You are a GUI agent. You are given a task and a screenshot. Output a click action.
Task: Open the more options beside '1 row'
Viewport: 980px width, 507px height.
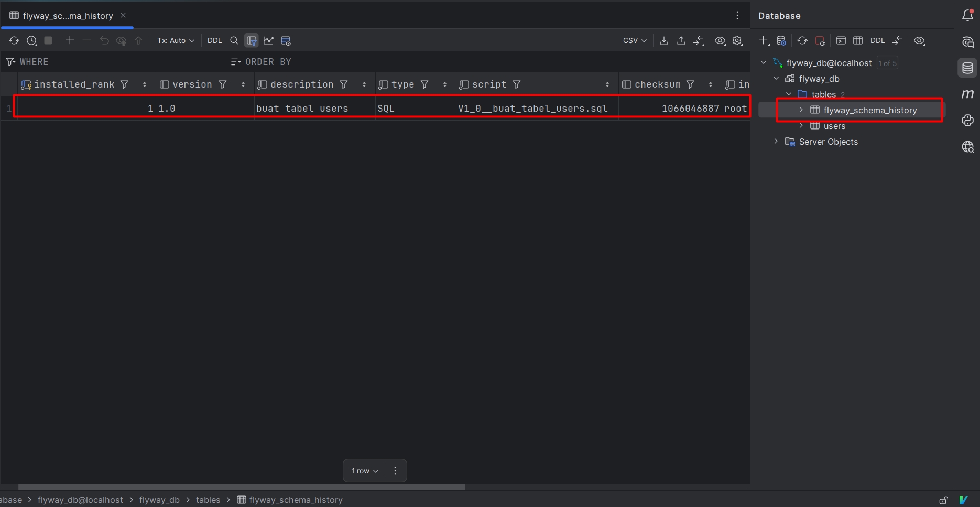(395, 471)
